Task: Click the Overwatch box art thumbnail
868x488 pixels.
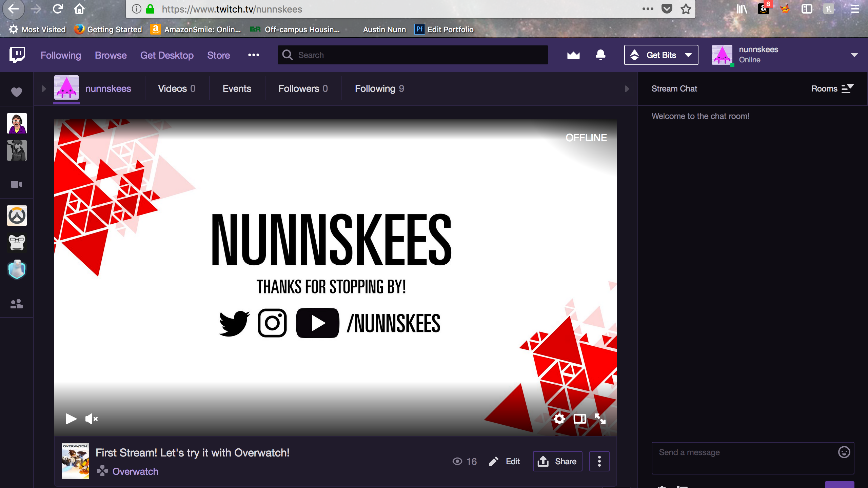Action: pyautogui.click(x=75, y=461)
